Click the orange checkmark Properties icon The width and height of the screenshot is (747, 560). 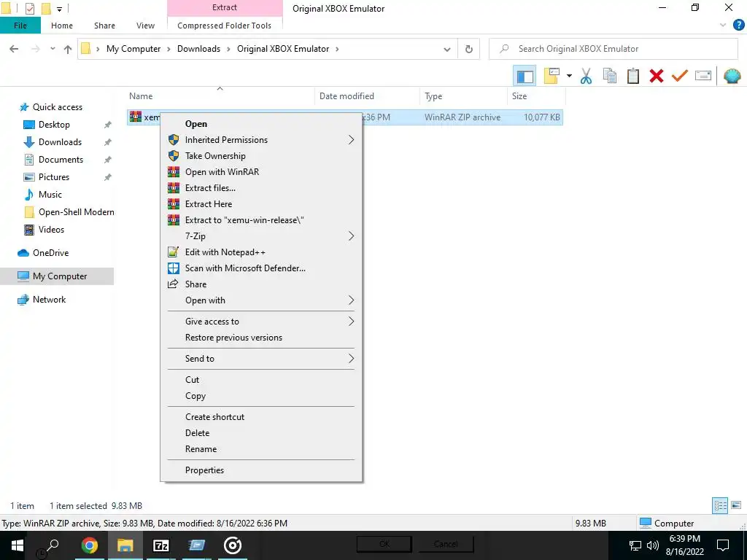[x=679, y=76]
